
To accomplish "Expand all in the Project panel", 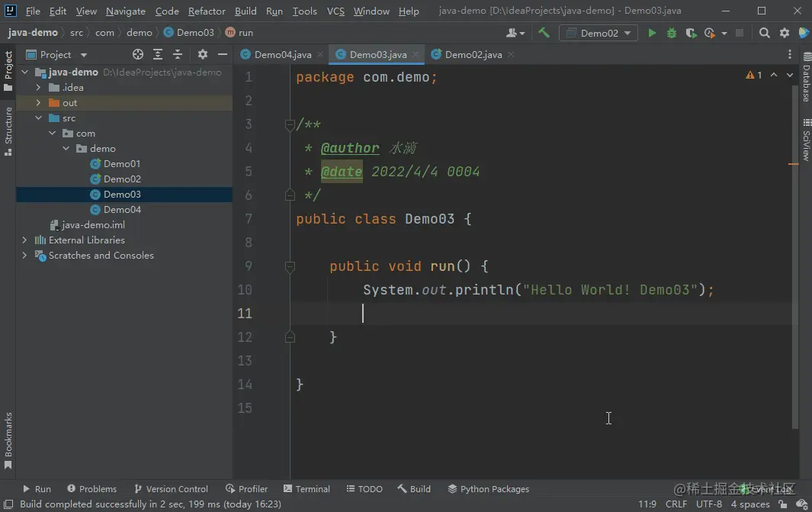I will pyautogui.click(x=158, y=55).
